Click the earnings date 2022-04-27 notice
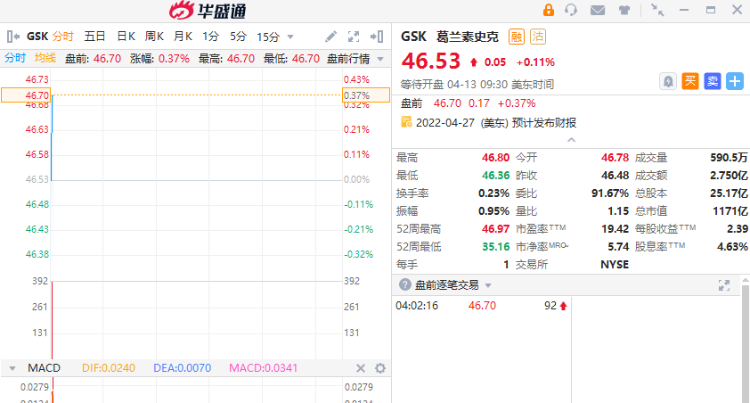The height and width of the screenshot is (403, 750). [x=496, y=123]
